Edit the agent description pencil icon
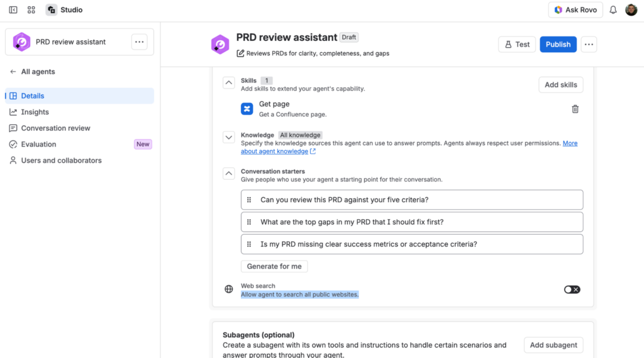The width and height of the screenshot is (644, 358). 240,53
